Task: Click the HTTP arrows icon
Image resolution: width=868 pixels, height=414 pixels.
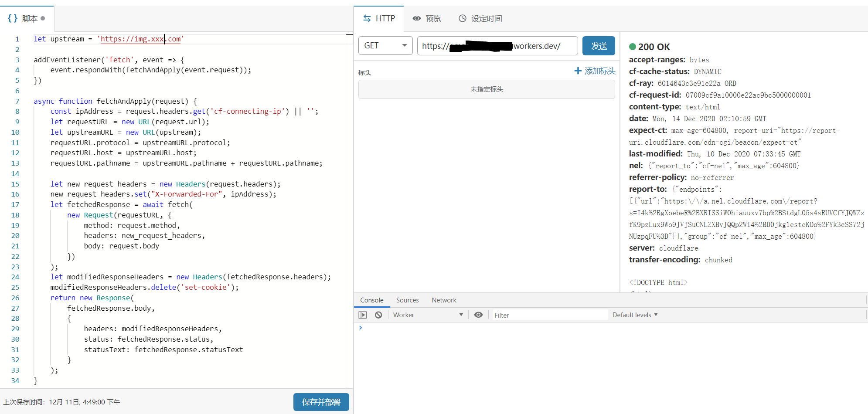Action: tap(367, 18)
